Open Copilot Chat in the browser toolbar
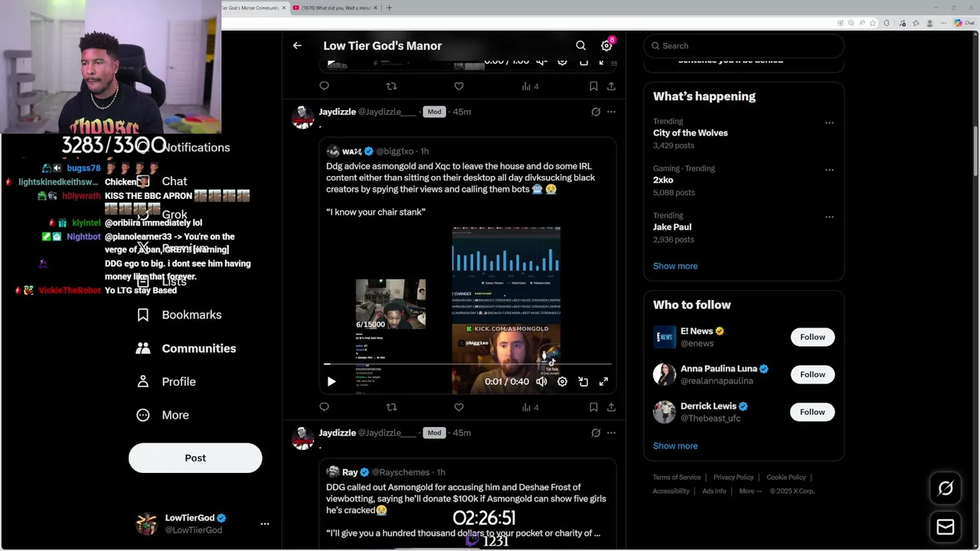Screen dimensions: 980x551 pos(964,23)
